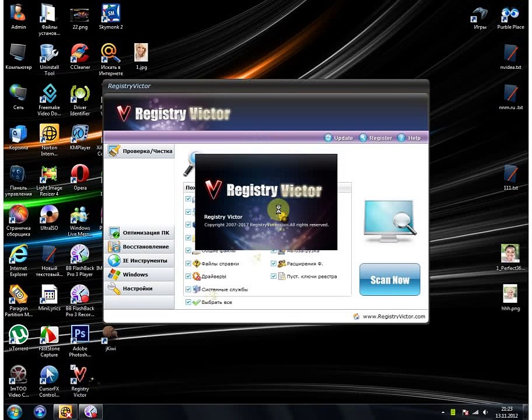
Task: Click the monitor with magnifier scan image
Action: [390, 220]
